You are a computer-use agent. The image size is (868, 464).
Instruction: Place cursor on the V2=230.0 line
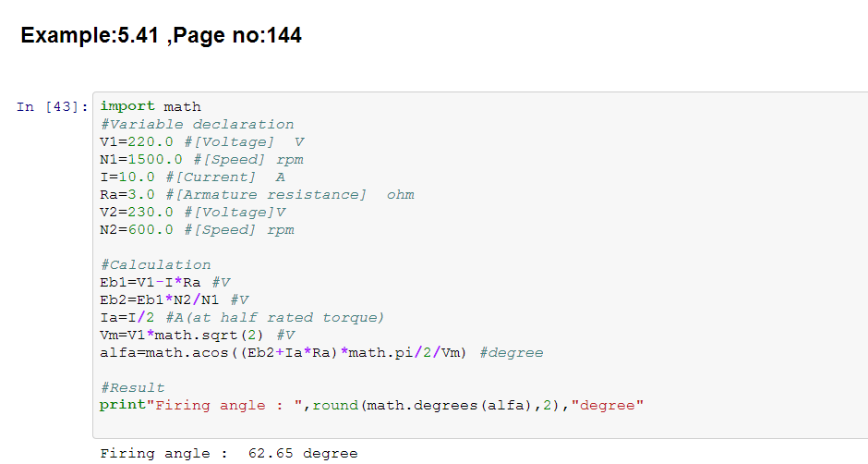point(192,212)
